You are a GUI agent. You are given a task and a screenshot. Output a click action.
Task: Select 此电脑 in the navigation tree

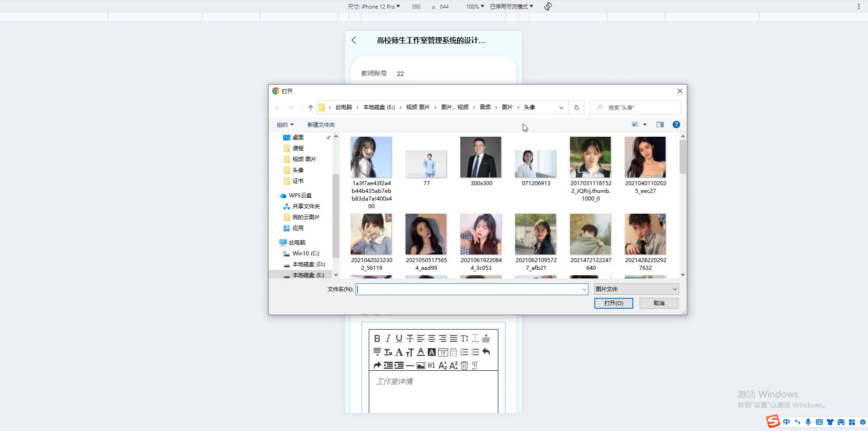pyautogui.click(x=297, y=243)
